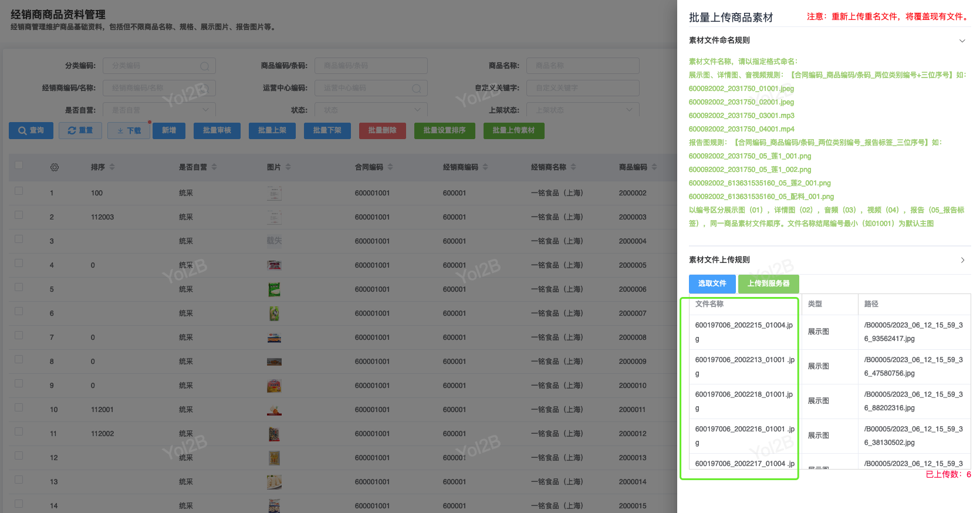Viewport: 980px width, 513px height.
Task: Collapse the 素材文件命名规则 section
Action: pos(962,41)
